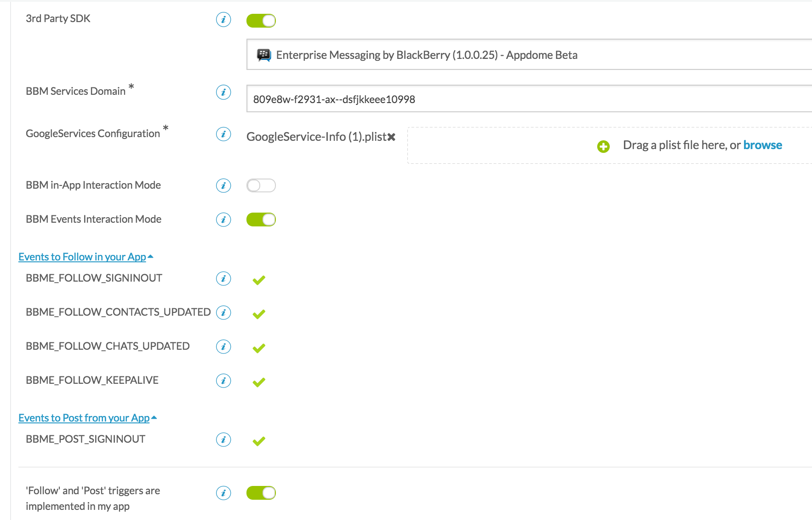This screenshot has width=812, height=520.
Task: Open info icon for BBME_FOLLOW_KEEPALIVE
Action: coord(223,381)
